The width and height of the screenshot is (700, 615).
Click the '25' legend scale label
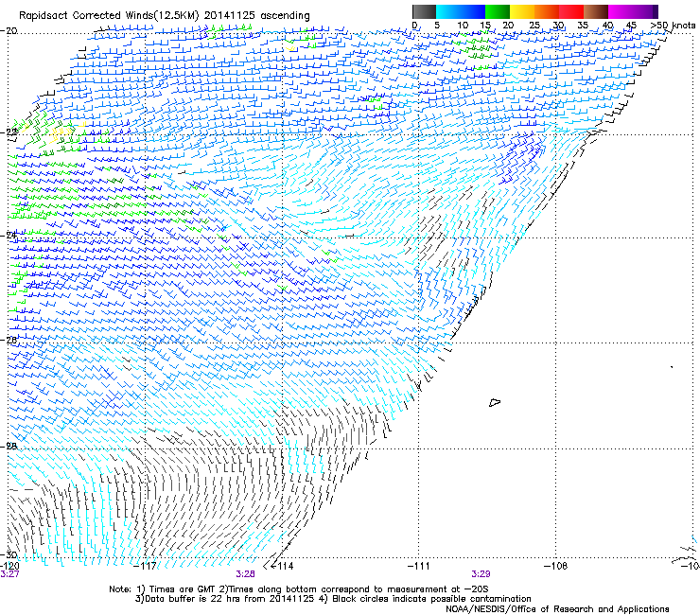click(x=534, y=26)
